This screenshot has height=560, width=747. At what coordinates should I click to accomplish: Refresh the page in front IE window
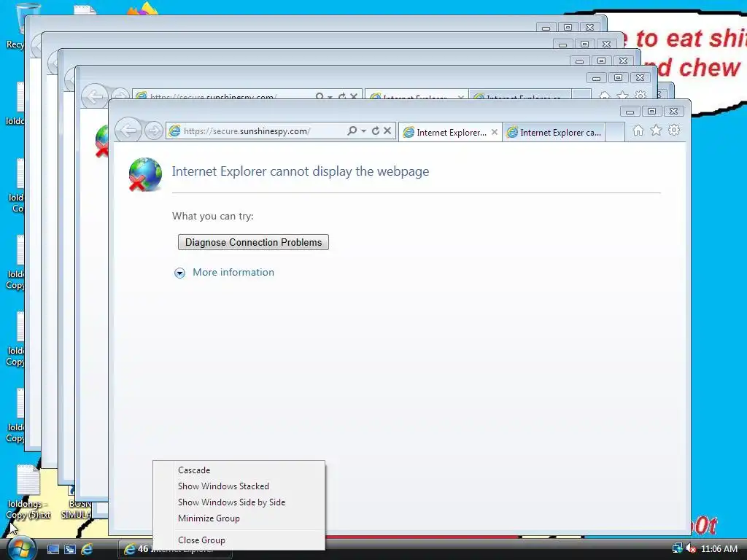(x=376, y=131)
